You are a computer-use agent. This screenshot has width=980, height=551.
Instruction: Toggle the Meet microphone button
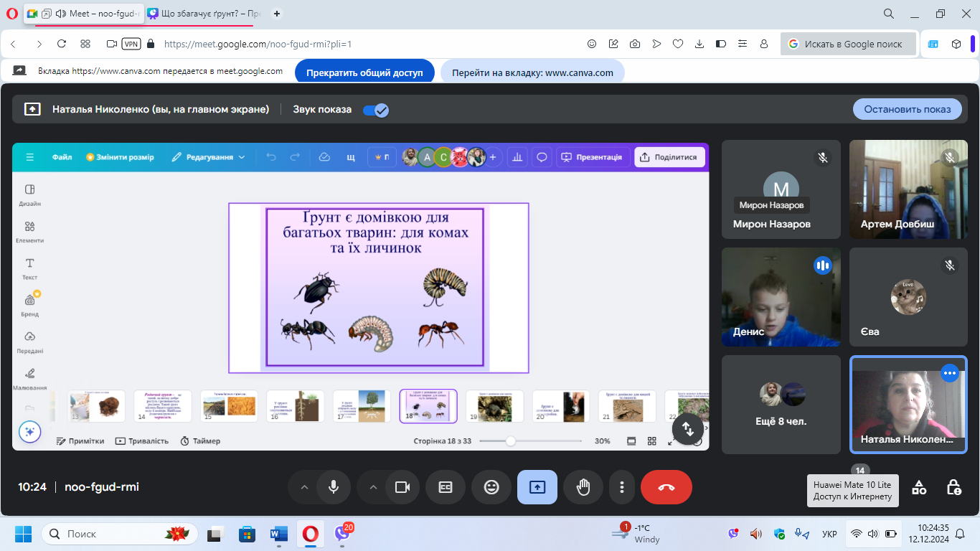[334, 487]
